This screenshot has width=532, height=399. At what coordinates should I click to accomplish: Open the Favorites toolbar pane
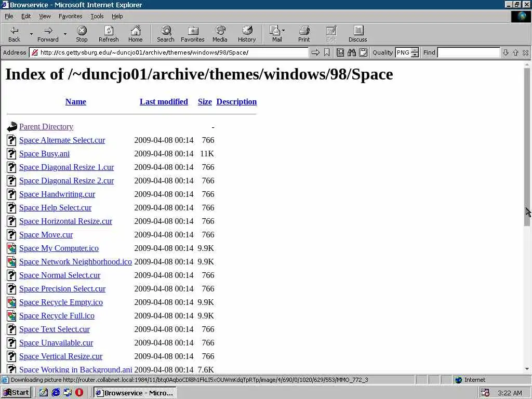click(x=193, y=34)
